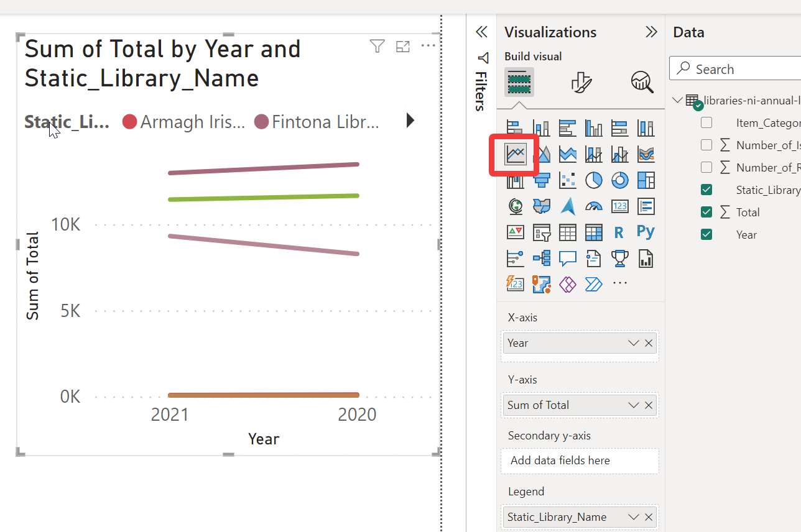801x532 pixels.
Task: Pick the donut chart visual
Action: (x=620, y=180)
